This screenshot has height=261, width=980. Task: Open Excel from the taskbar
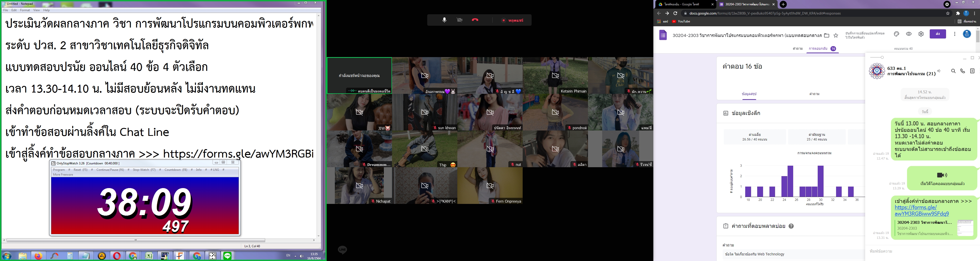pos(149,256)
